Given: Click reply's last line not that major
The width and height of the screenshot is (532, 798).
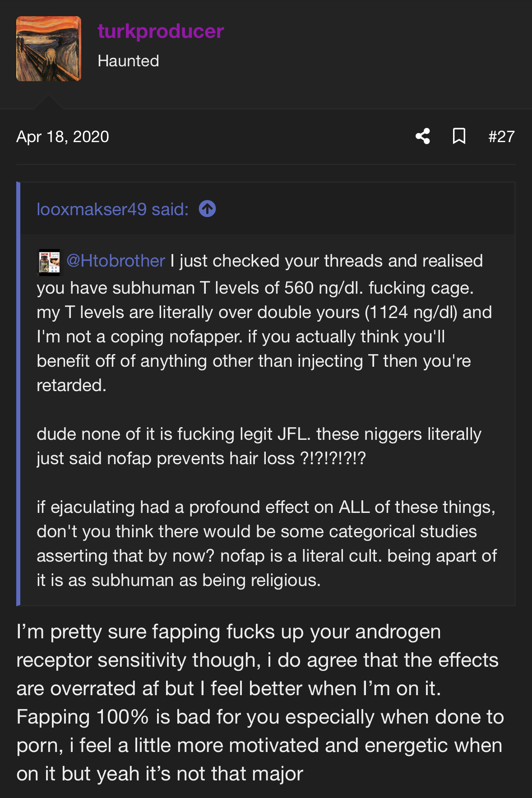Looking at the screenshot, I should pos(160,774).
